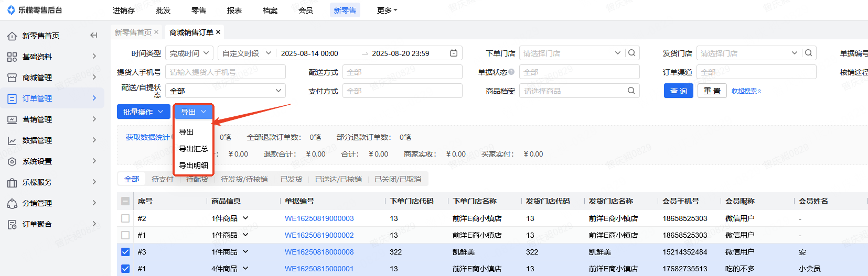868x276 pixels.
Task: Open the calendar icon in date range
Action: (x=454, y=53)
